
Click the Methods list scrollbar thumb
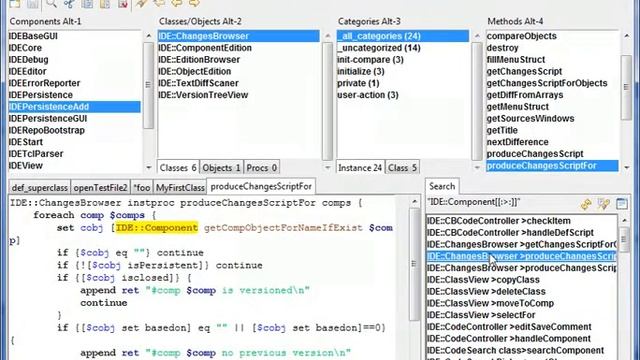pyautogui.click(x=627, y=87)
